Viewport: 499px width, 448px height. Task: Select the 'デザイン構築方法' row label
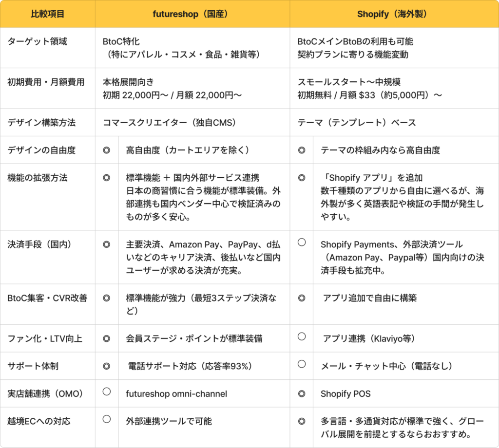(x=41, y=123)
